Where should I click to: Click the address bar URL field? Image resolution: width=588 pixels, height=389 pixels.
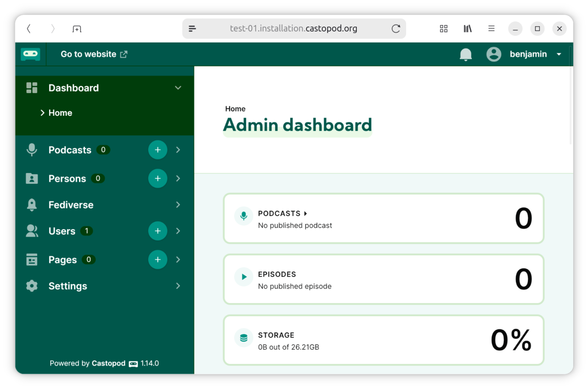pos(293,29)
